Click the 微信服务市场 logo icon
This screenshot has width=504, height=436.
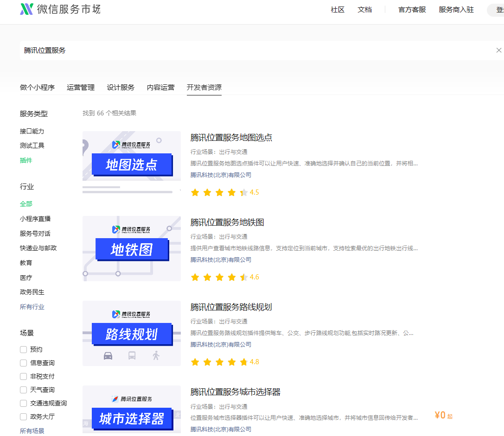tap(27, 9)
